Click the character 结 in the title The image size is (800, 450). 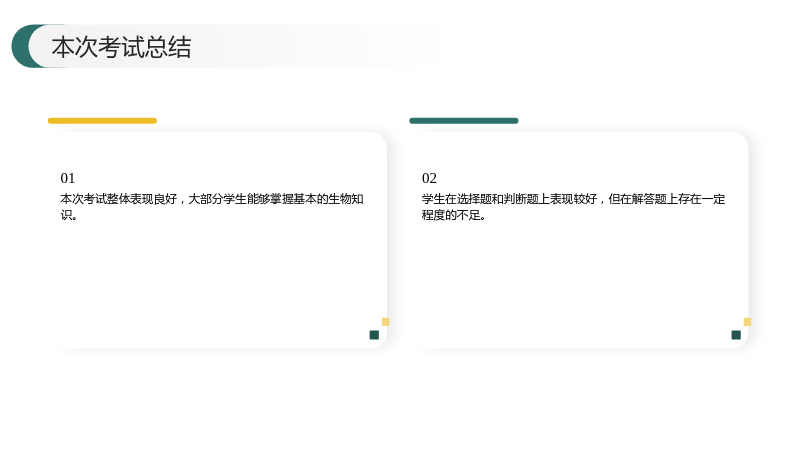tap(180, 47)
